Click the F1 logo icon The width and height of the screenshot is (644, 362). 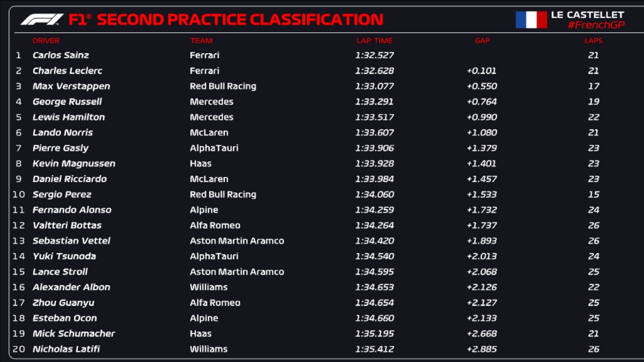[42, 20]
